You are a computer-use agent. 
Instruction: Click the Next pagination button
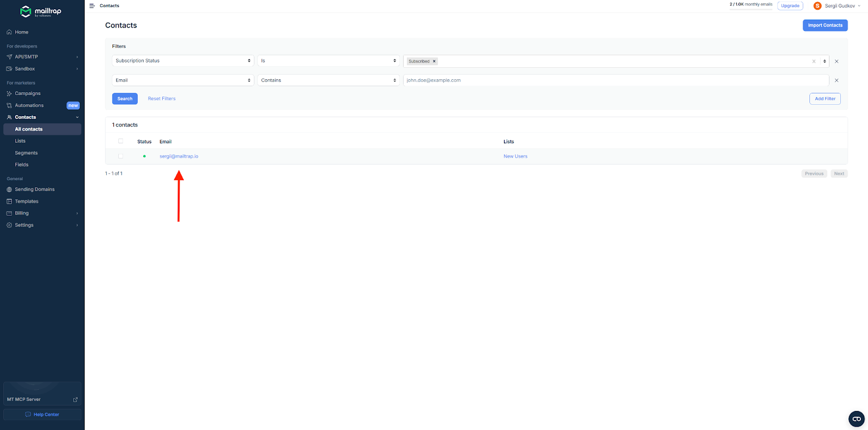[x=839, y=174]
